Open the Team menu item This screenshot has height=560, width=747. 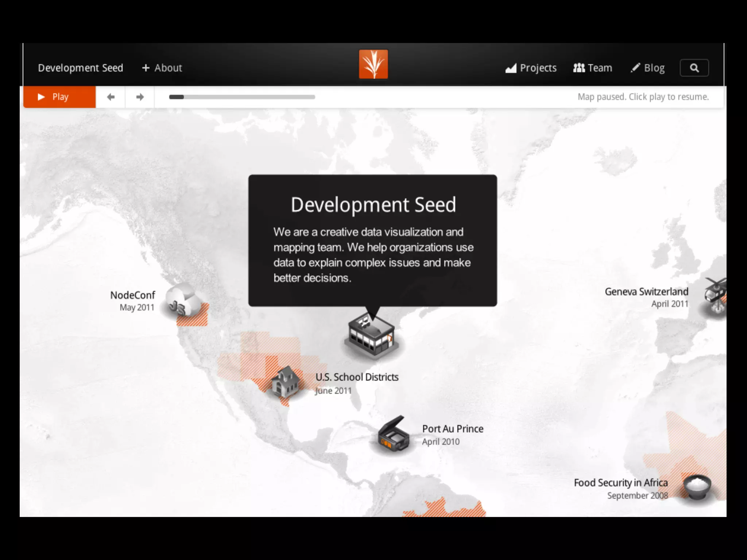593,68
